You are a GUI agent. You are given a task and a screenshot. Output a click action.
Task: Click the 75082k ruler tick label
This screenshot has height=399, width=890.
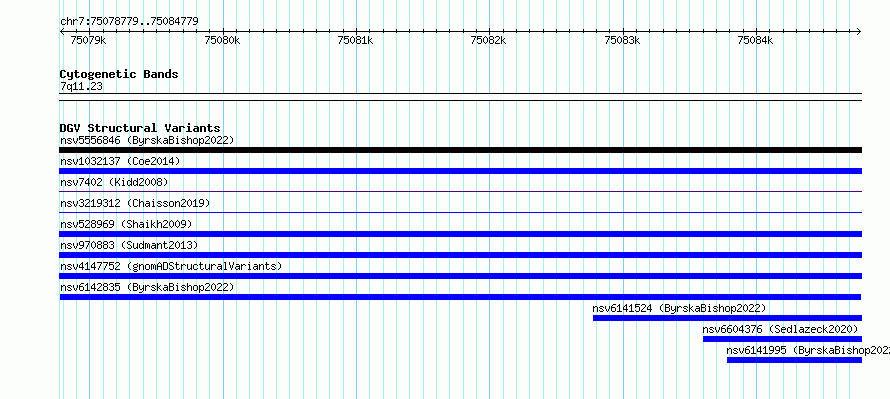pos(489,40)
